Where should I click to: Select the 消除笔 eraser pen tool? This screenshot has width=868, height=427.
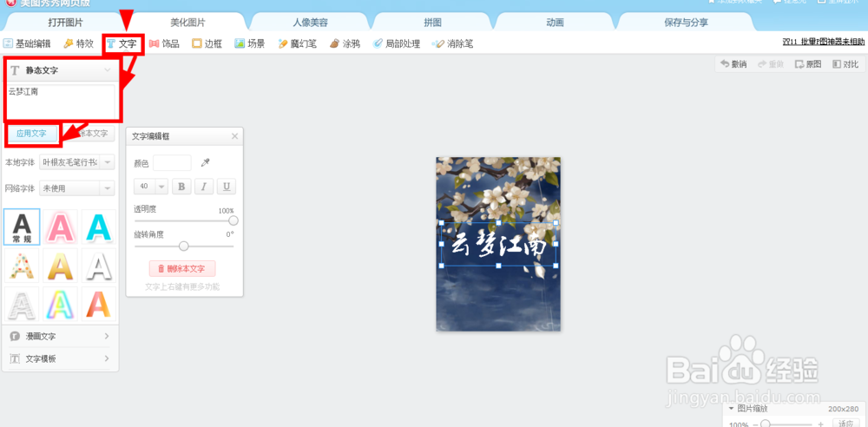tap(453, 43)
